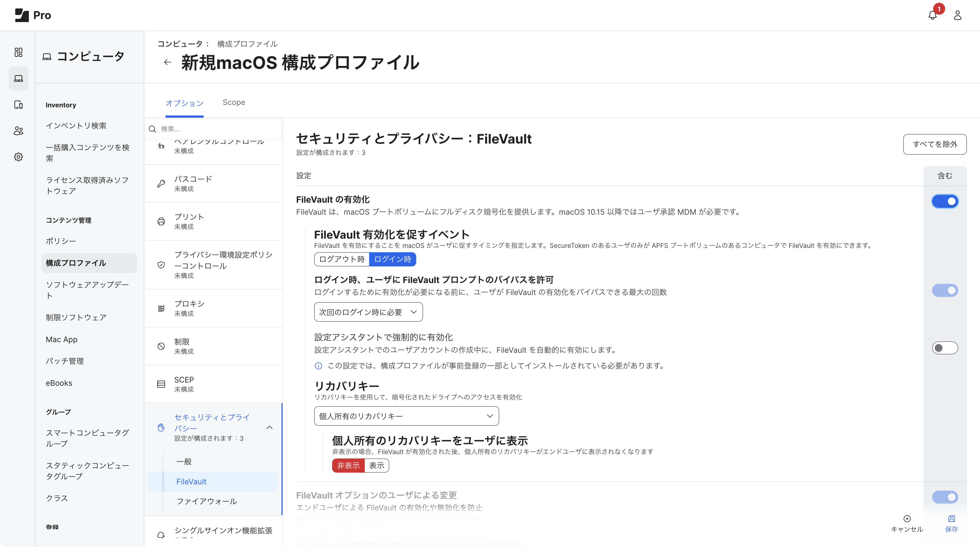Open the 次回のログイン時に必要 dropdown
Screen dimensions: 980x547
coord(368,312)
